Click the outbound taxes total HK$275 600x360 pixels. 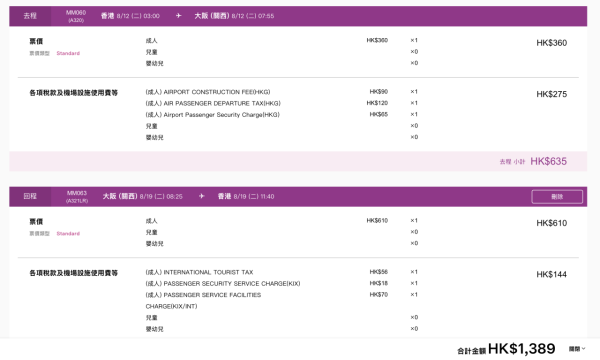tap(551, 94)
